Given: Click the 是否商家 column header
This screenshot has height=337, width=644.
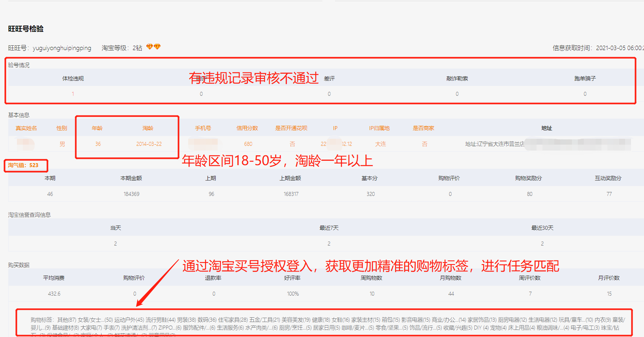Looking at the screenshot, I should tap(424, 128).
